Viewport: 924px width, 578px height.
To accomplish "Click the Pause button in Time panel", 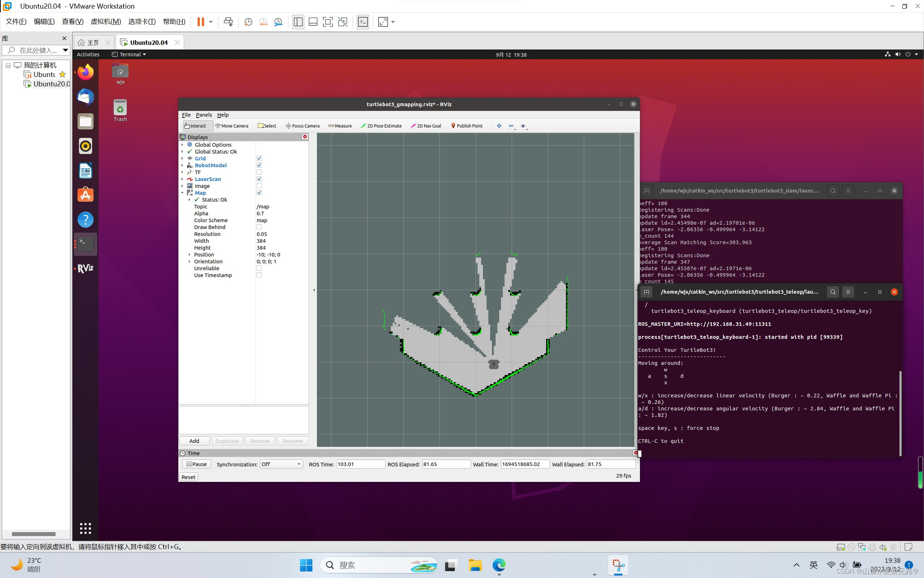I will tap(196, 464).
